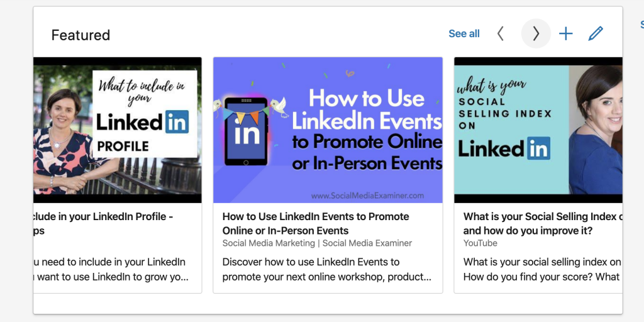Click the LinkedIn Profile card description

coord(111,269)
